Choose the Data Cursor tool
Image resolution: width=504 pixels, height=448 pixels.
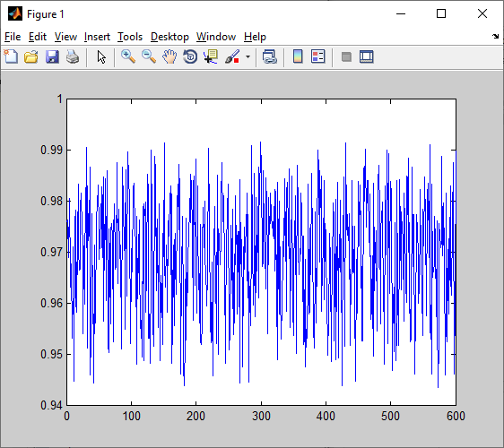point(211,56)
